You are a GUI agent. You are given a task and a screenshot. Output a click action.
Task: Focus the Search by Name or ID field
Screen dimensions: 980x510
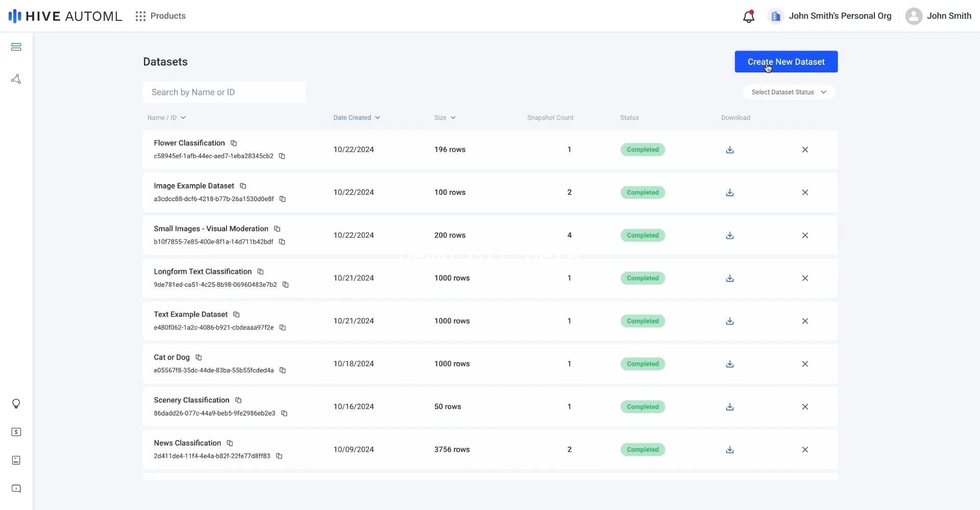point(224,92)
